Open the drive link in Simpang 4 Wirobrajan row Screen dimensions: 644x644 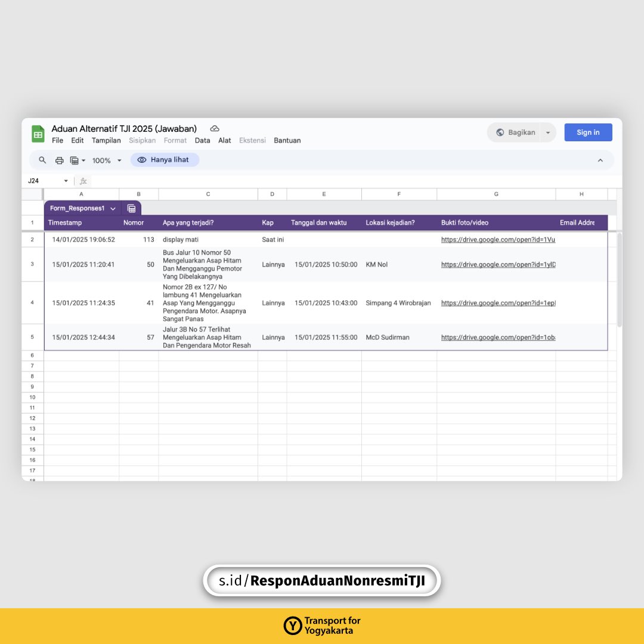[498, 303]
